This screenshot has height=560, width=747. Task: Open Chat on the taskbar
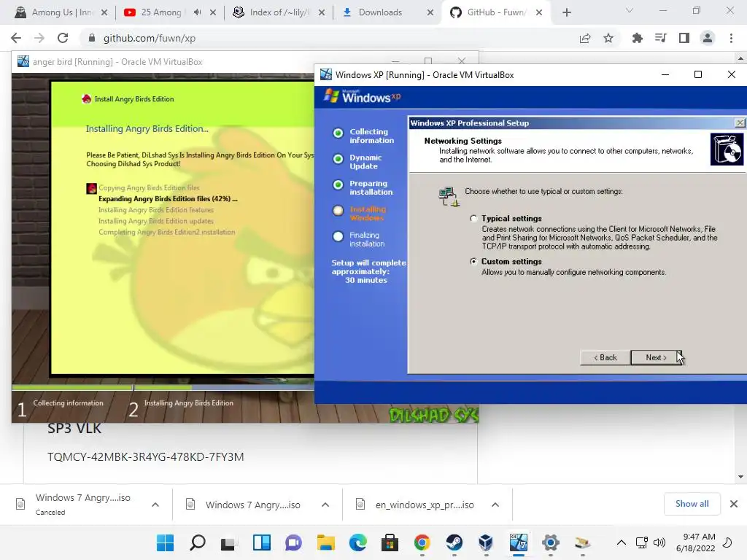pos(293,542)
